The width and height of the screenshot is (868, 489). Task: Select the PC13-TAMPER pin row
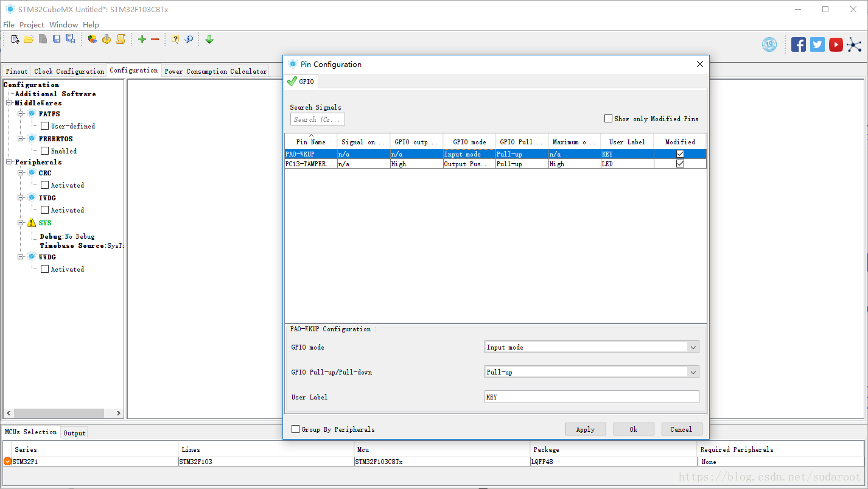click(495, 164)
